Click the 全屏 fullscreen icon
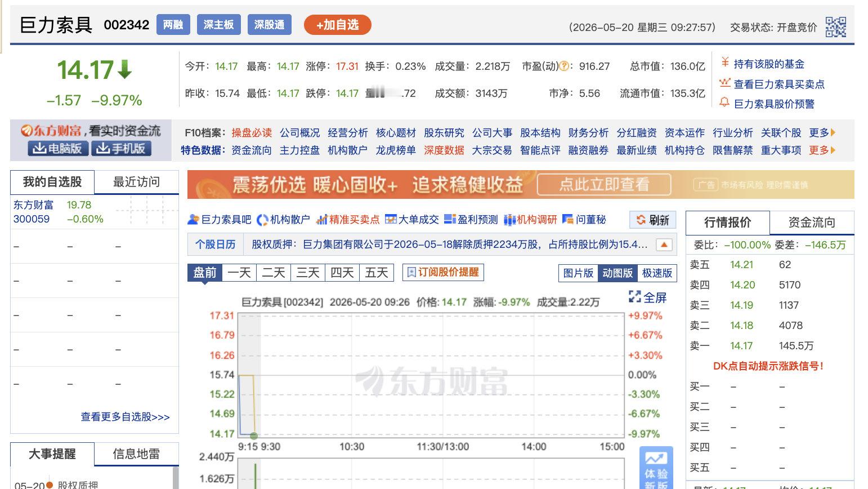 (635, 297)
